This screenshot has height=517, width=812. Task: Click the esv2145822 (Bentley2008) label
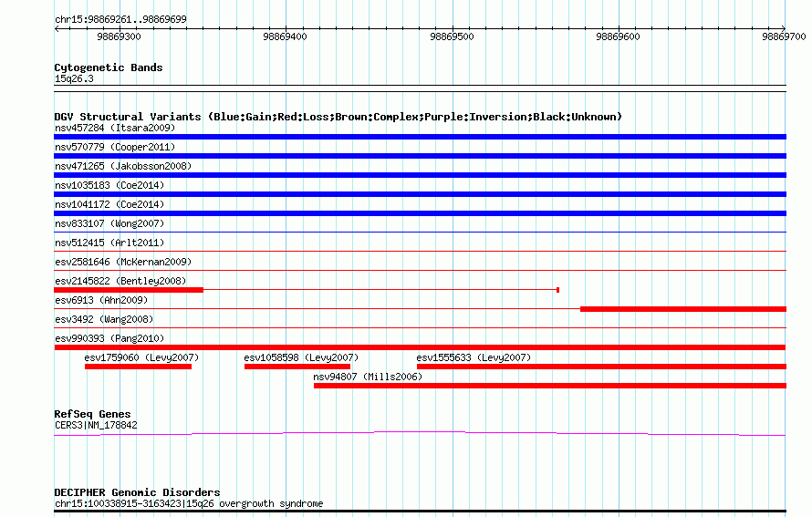(x=120, y=281)
